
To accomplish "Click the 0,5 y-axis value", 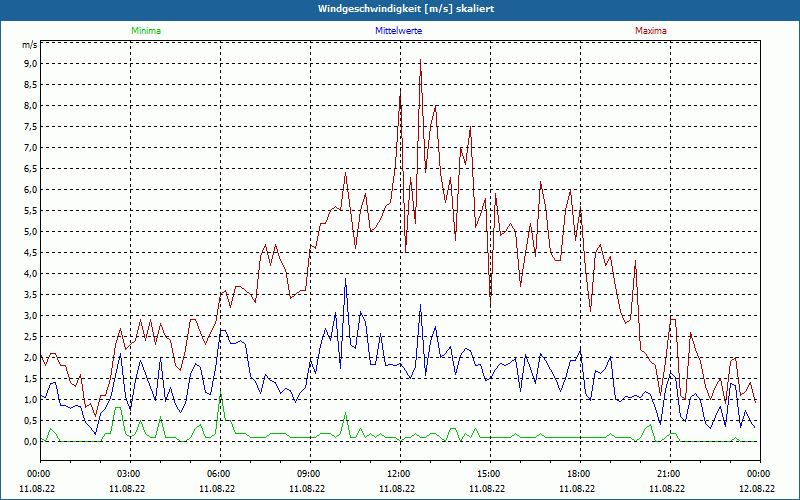I will (30, 420).
